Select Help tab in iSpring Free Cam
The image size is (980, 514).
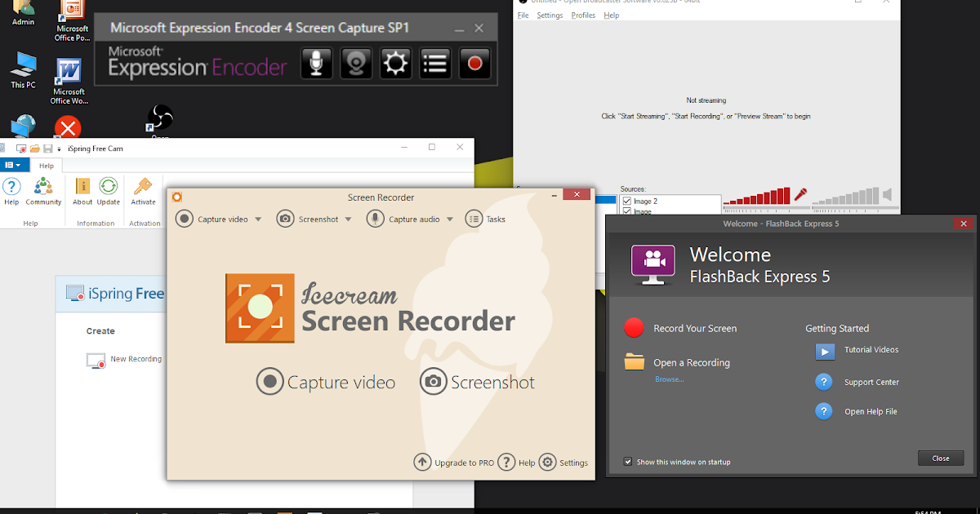[47, 166]
